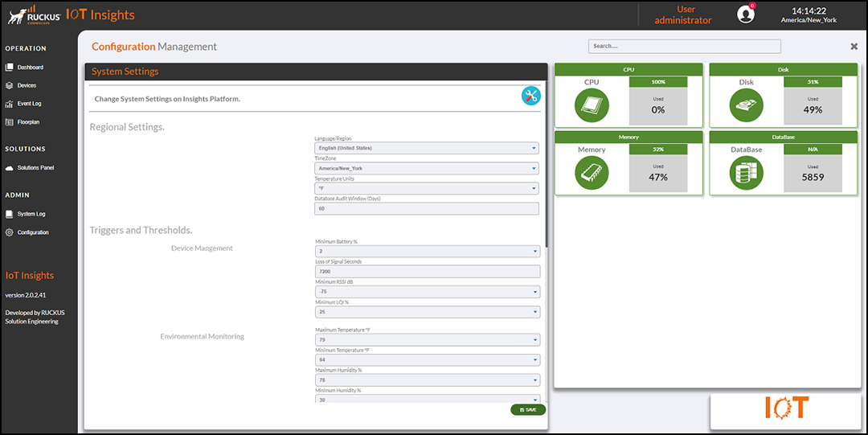Open the Maximum Humidity % dropdown
Image resolution: width=868 pixels, height=435 pixels.
[x=428, y=380]
